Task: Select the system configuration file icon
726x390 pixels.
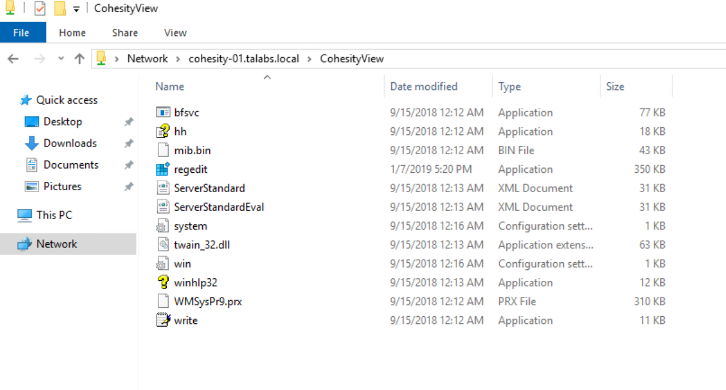Action: [x=163, y=226]
